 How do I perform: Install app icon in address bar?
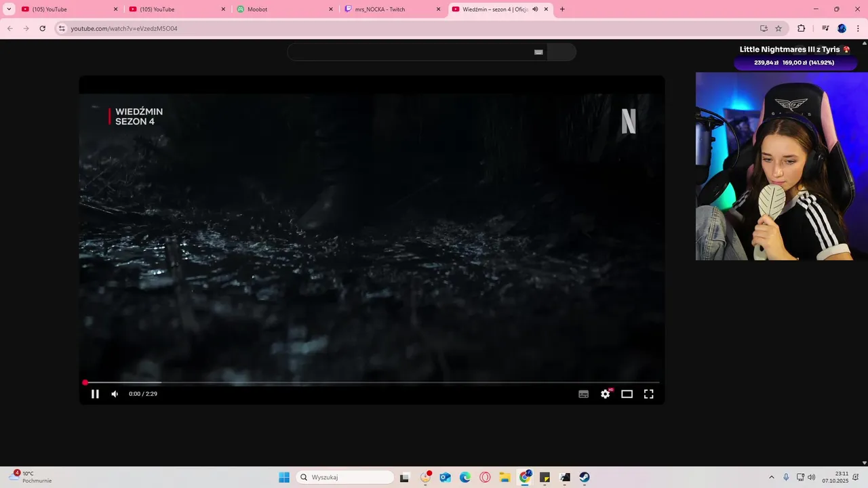(x=764, y=28)
